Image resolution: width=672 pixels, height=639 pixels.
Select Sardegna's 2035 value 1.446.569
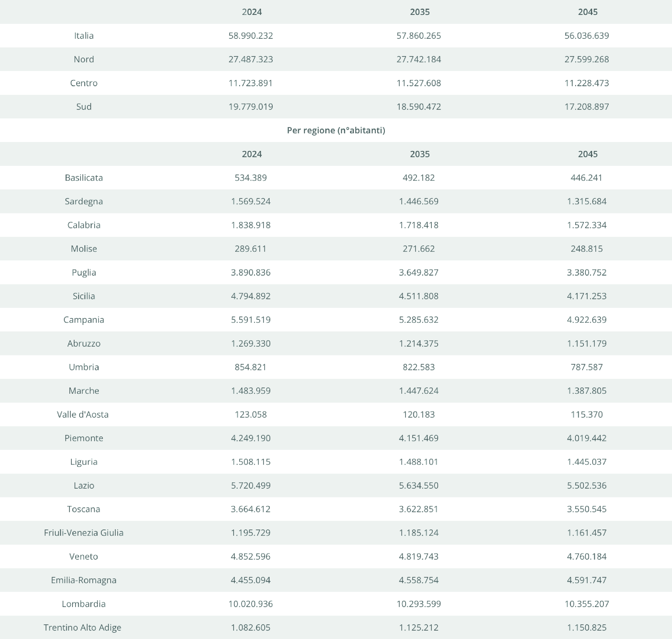coord(419,201)
